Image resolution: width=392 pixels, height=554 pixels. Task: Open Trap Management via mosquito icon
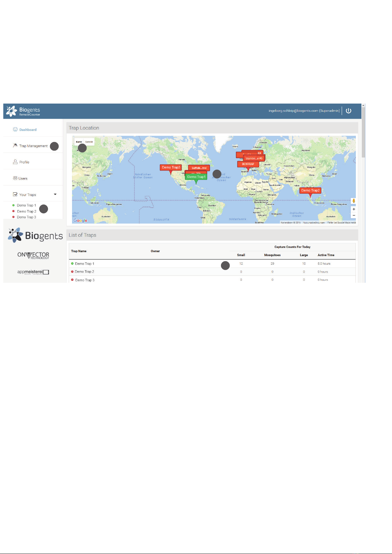click(x=15, y=145)
